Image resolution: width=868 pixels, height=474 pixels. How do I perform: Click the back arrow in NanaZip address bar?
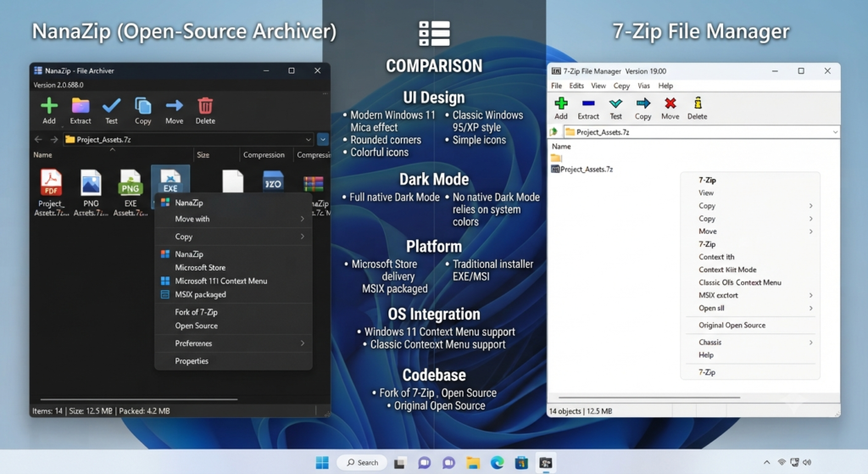(x=38, y=140)
